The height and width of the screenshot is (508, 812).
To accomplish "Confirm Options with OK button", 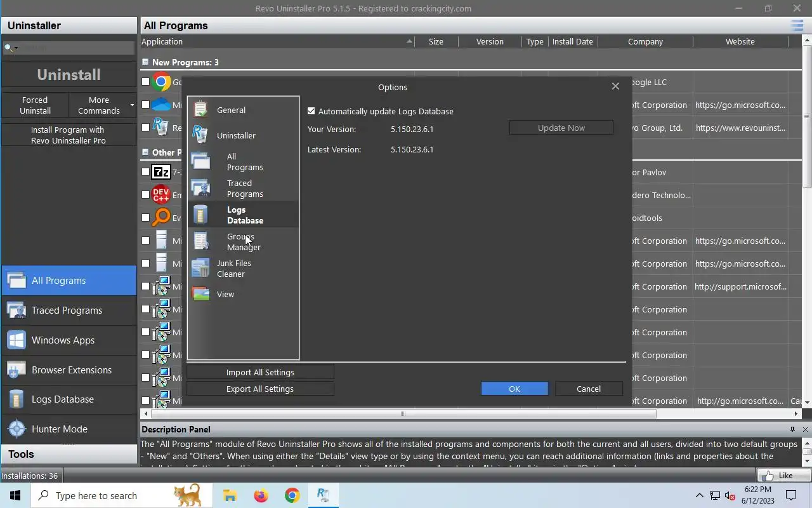I will [514, 389].
